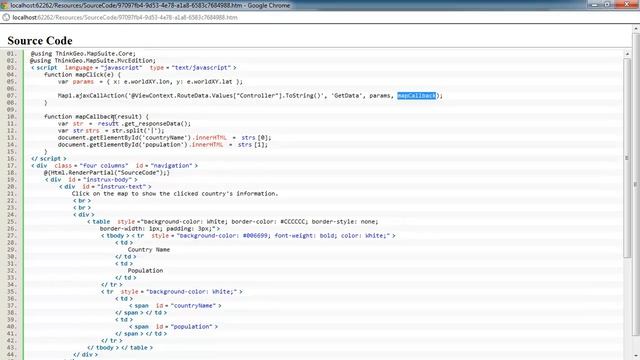Click the span id "countryName" on line 37
The width and height of the screenshot is (640, 360).
click(x=193, y=305)
